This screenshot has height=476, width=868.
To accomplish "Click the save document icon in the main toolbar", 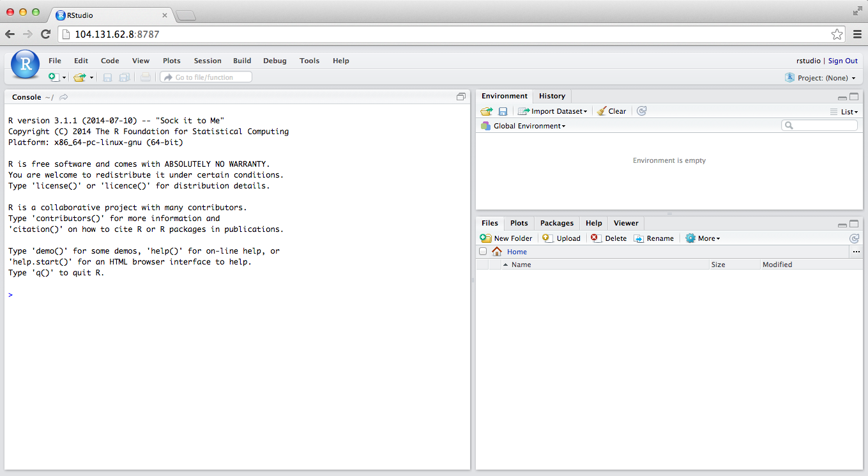I will tap(107, 77).
